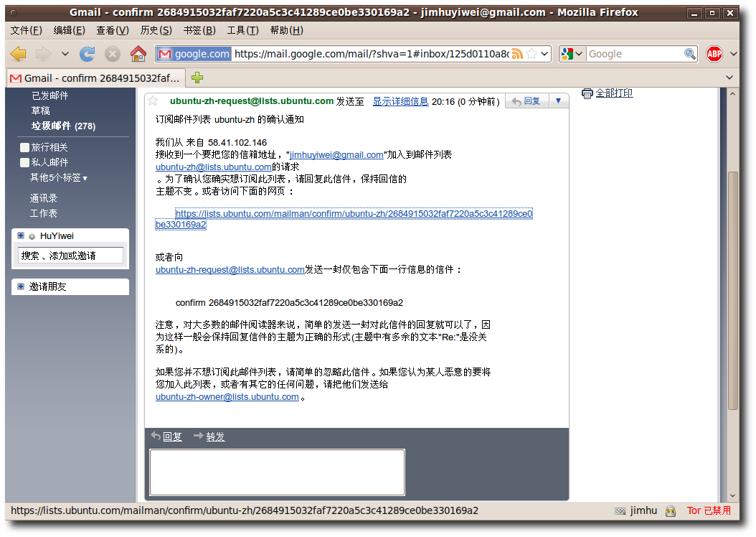Click the Google search input field
Screen dimensions: 756x537
[635, 54]
